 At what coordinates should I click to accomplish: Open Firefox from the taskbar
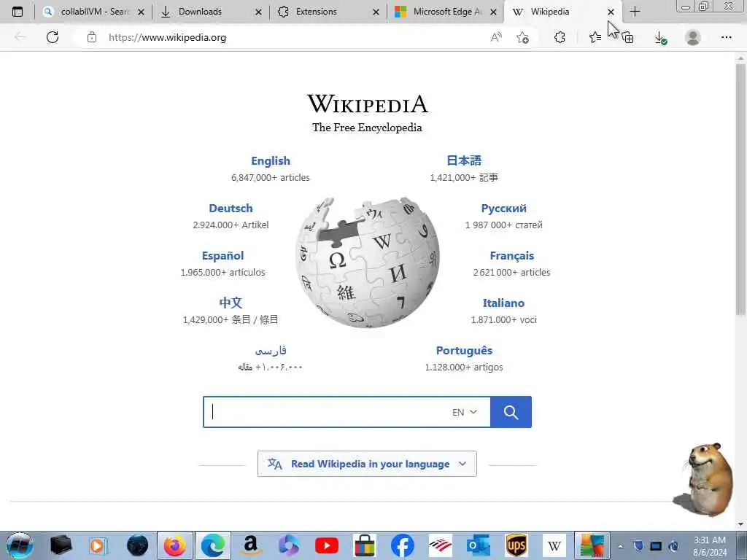(175, 545)
